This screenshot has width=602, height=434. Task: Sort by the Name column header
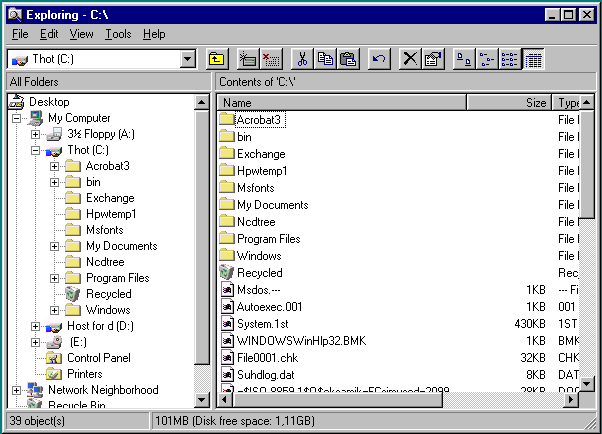coord(342,103)
